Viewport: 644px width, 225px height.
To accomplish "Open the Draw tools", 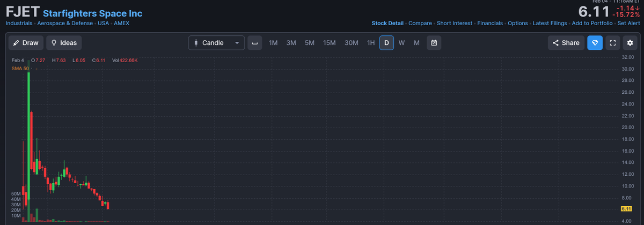I will tap(26, 43).
